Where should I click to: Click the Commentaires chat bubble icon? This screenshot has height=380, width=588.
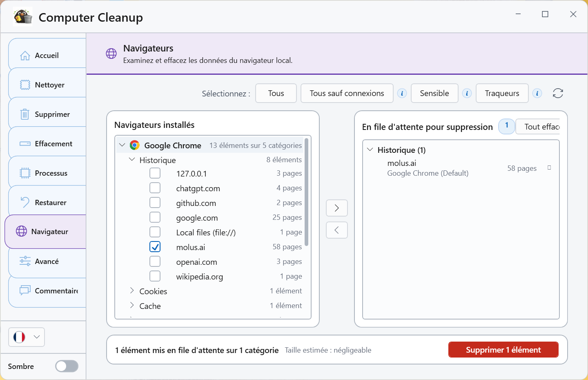point(25,291)
